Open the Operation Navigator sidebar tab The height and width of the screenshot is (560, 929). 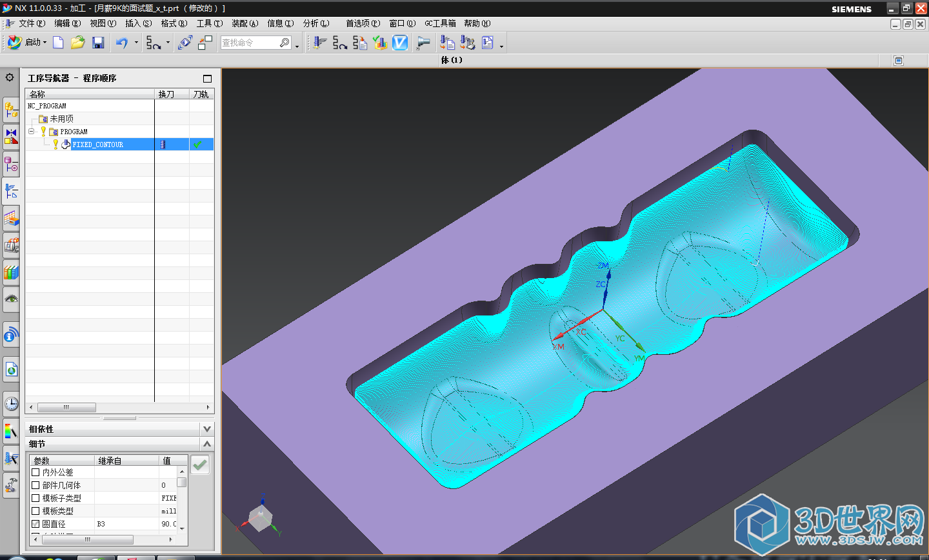(11, 191)
